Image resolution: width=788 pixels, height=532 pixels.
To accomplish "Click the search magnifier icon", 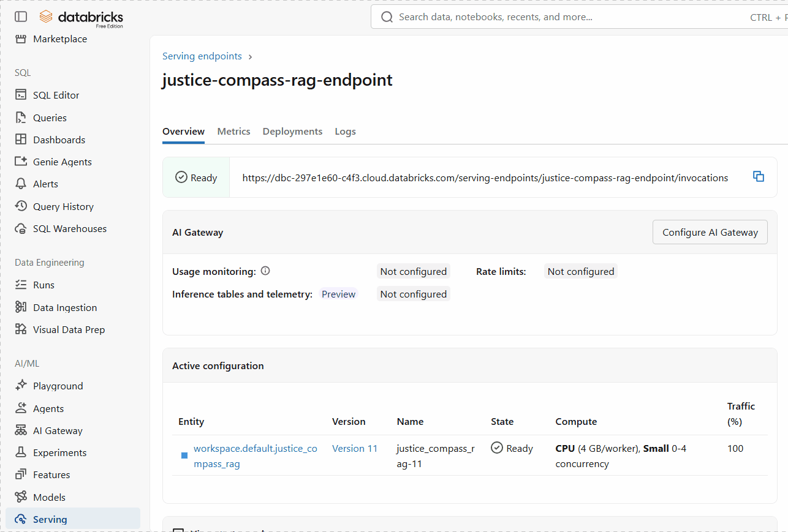I will coord(387,17).
